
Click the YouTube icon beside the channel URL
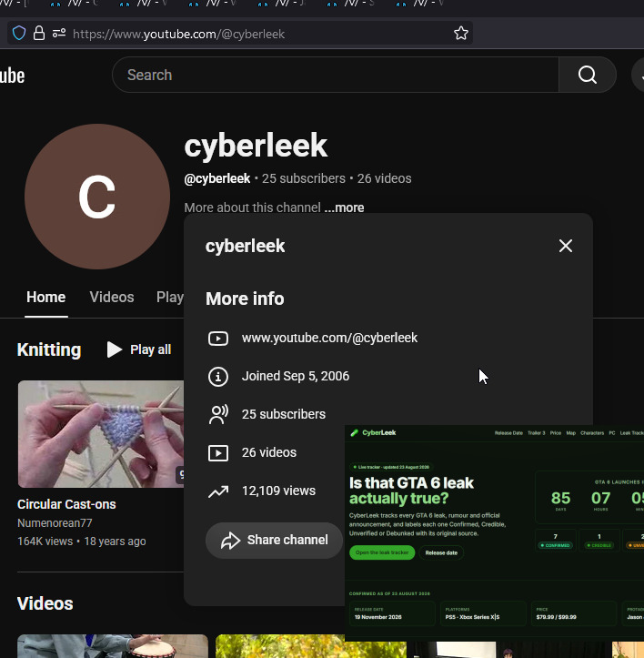click(x=218, y=339)
